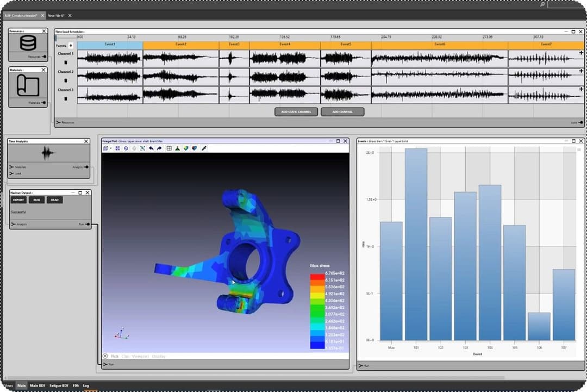
Task: Click the fit-to-view icon in Fringe Plot toolbar
Action: tap(117, 148)
